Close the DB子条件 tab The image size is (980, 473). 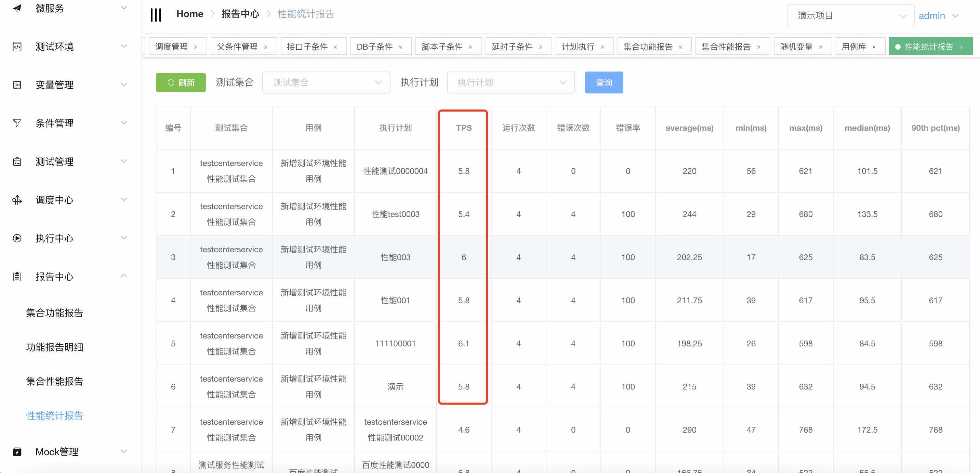pyautogui.click(x=400, y=47)
